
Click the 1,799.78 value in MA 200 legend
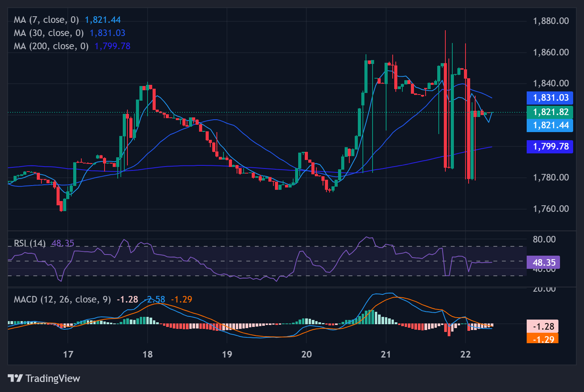[x=112, y=46]
